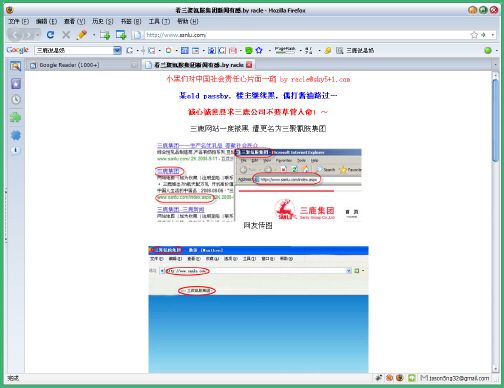The width and height of the screenshot is (504, 388).
Task: Open the 查看 (V) menu
Action: (74, 21)
